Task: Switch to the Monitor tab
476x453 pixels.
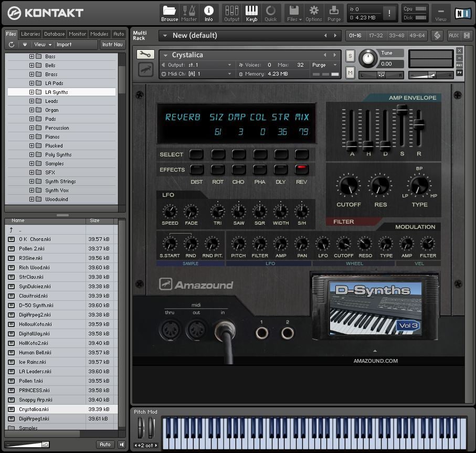Action: [x=78, y=34]
